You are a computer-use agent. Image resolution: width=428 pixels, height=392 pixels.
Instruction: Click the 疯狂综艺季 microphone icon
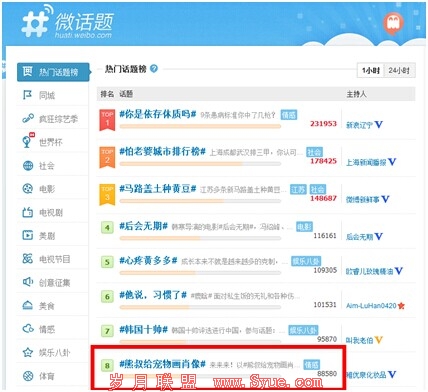click(x=28, y=118)
